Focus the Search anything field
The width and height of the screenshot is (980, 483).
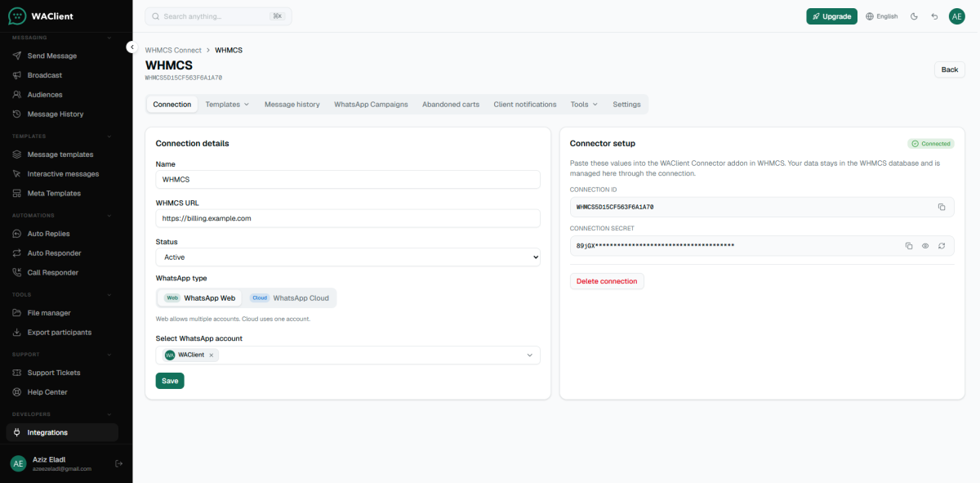pos(218,16)
